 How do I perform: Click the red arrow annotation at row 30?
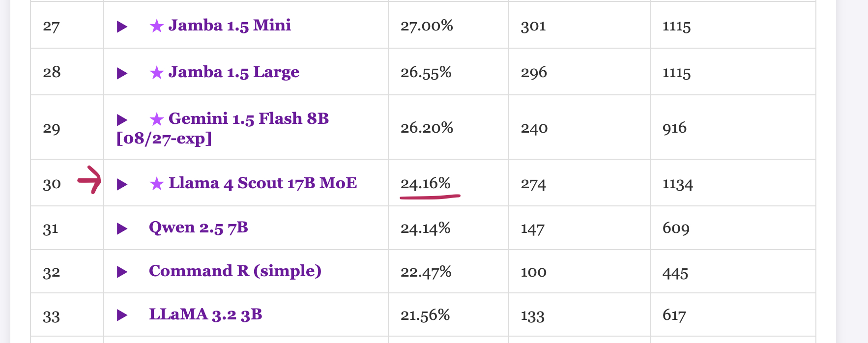(90, 180)
